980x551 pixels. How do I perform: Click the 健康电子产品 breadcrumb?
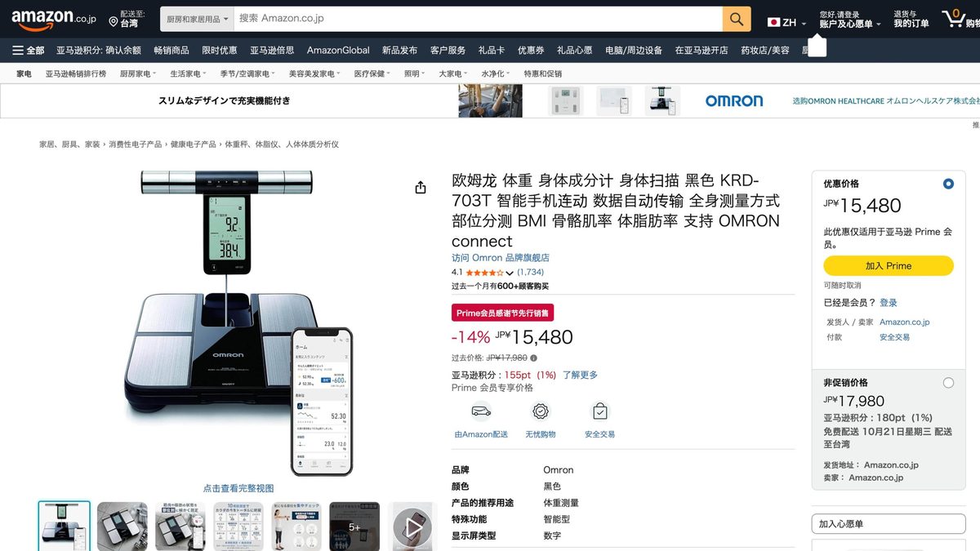tap(194, 144)
